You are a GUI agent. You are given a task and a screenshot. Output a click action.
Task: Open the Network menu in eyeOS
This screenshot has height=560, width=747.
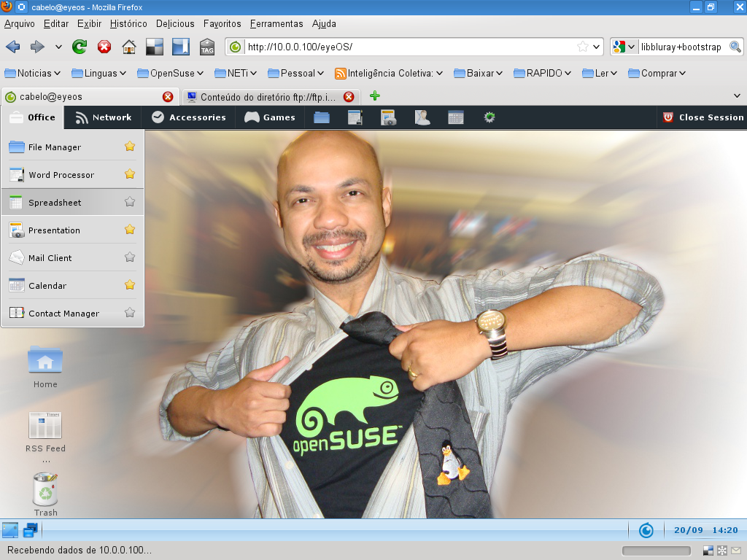click(104, 117)
